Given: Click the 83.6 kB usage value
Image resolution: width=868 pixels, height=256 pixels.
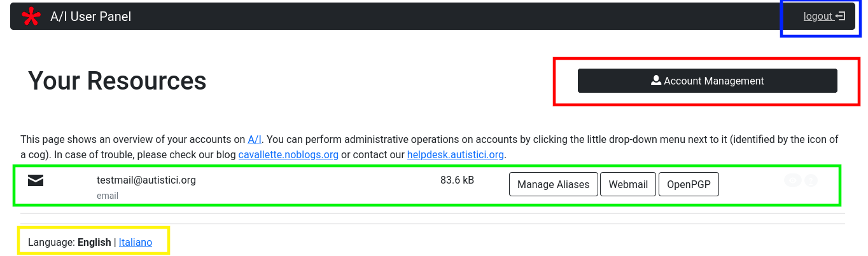Looking at the screenshot, I should 457,180.
